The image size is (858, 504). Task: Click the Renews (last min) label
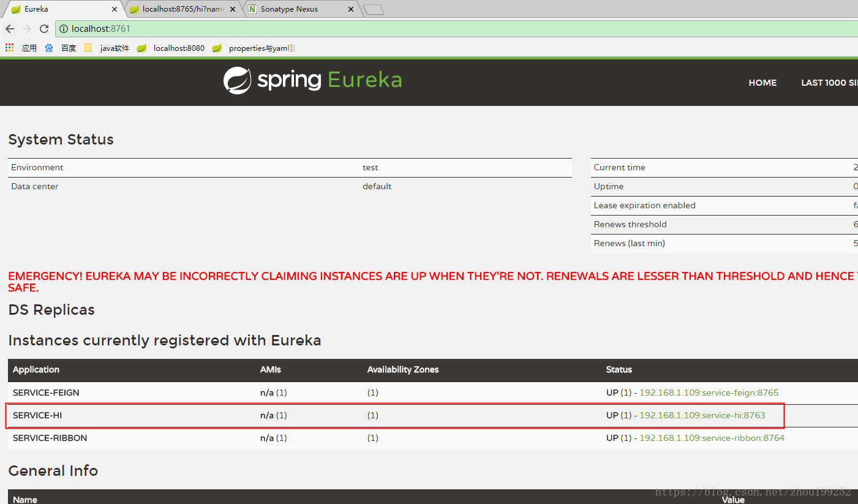click(630, 243)
